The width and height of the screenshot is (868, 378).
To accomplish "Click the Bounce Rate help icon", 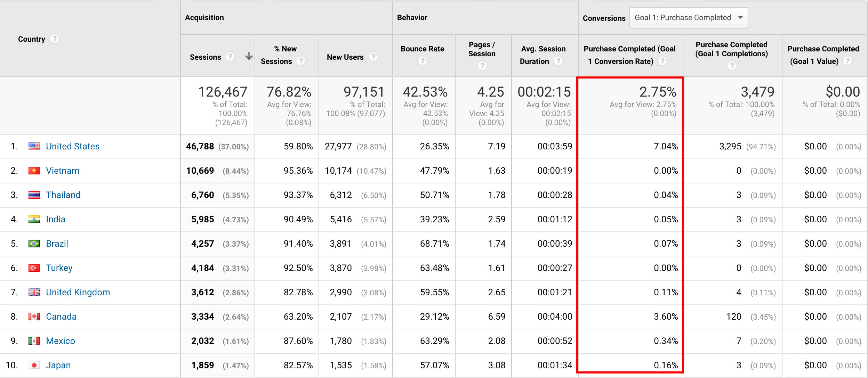I will click(x=422, y=61).
